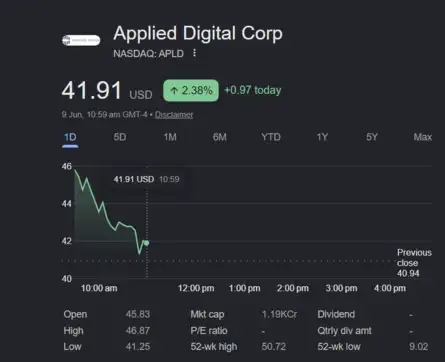The width and height of the screenshot is (445, 362).
Task: Click the Qtrly div amt label
Action: click(344, 331)
